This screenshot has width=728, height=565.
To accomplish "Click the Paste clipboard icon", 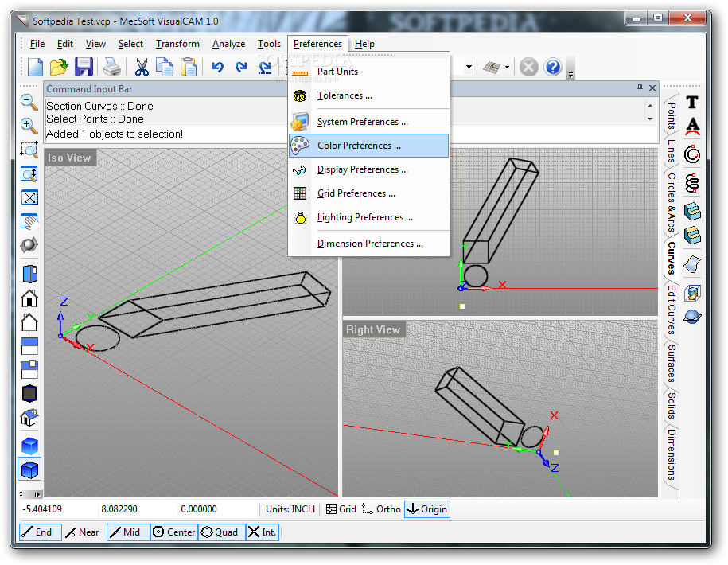I will [189, 67].
